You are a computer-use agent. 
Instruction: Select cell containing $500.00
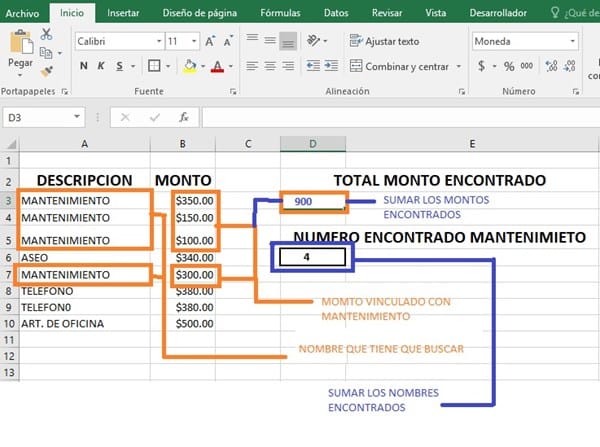tap(194, 324)
